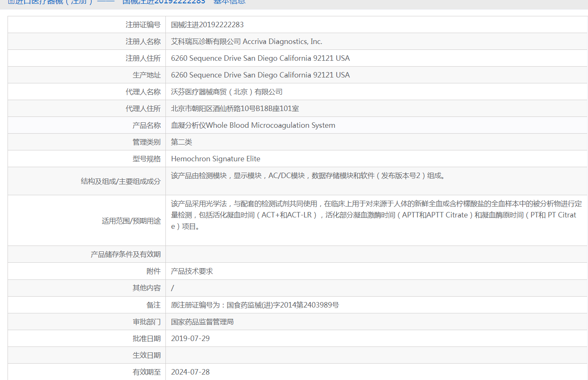Viewport: 588px width, 380px height.
Task: Select registration number 国械注进20192222283 value
Action: tap(207, 25)
